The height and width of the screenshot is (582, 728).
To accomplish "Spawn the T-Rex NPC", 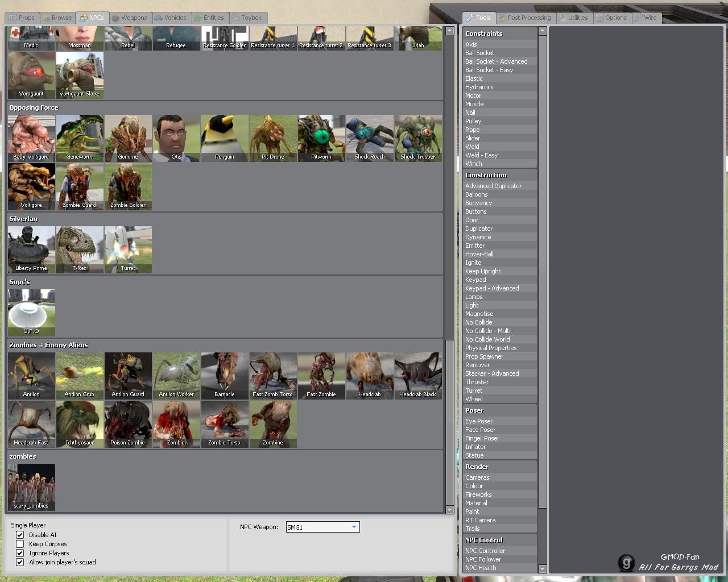I will (x=80, y=250).
